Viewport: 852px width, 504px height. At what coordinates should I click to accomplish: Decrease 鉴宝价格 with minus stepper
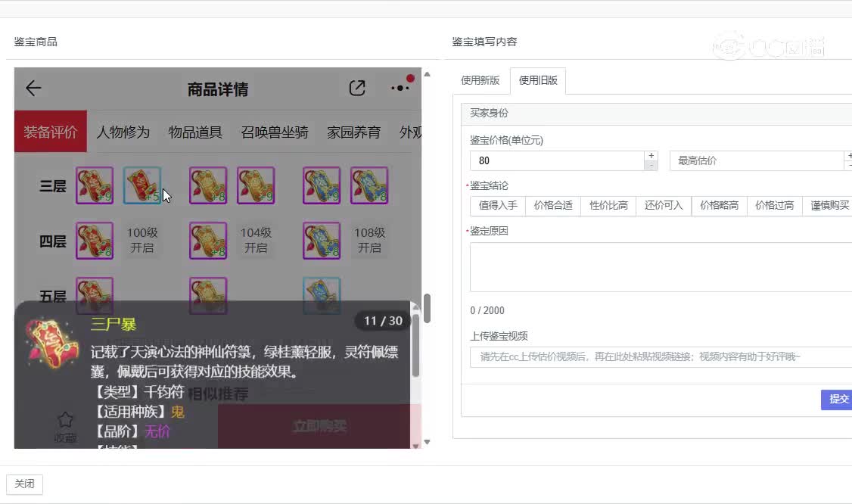[x=651, y=166]
